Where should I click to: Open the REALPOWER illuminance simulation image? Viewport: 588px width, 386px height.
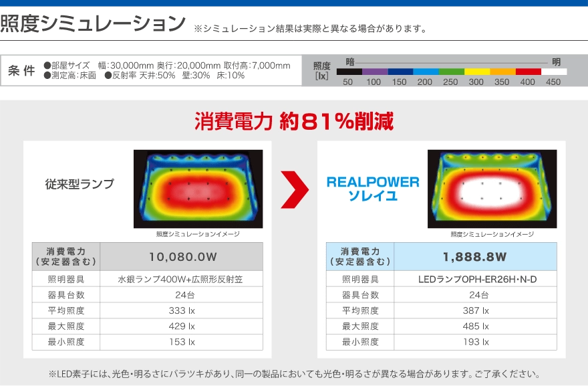[x=492, y=189]
